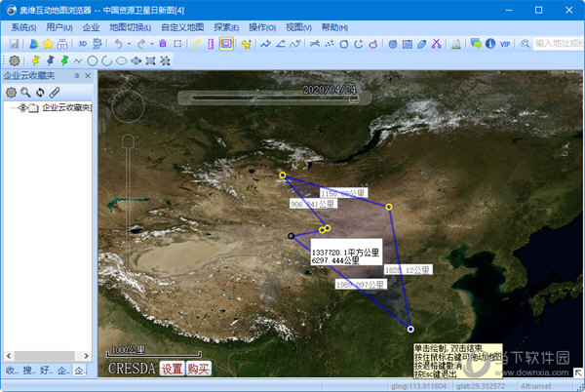
Task: Select the purple scissors cut tool
Action: pos(436,44)
